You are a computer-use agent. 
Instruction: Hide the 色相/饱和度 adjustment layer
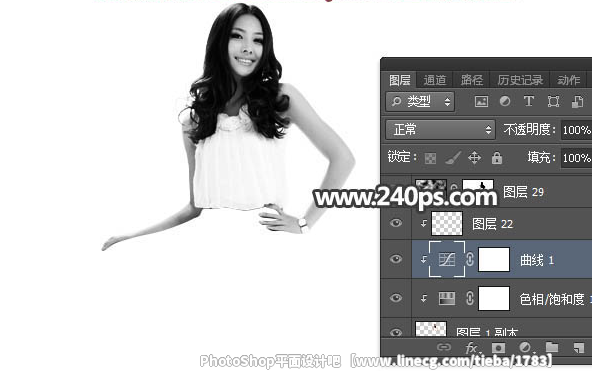click(x=396, y=298)
